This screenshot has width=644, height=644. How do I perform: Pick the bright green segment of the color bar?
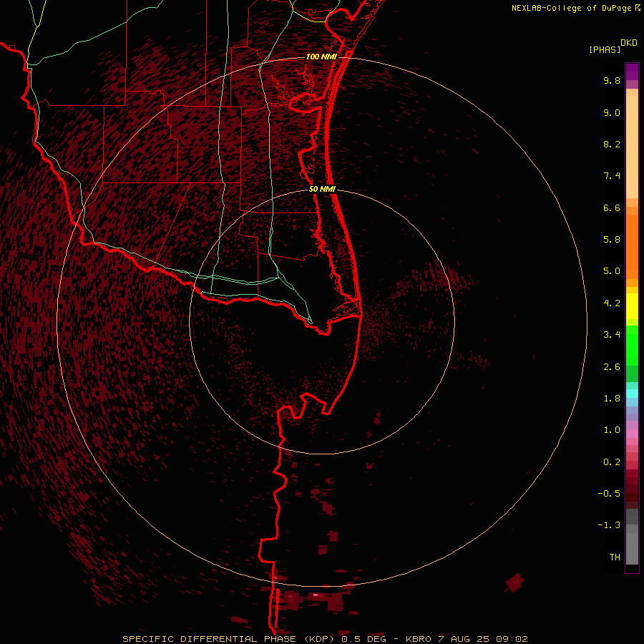click(x=632, y=345)
